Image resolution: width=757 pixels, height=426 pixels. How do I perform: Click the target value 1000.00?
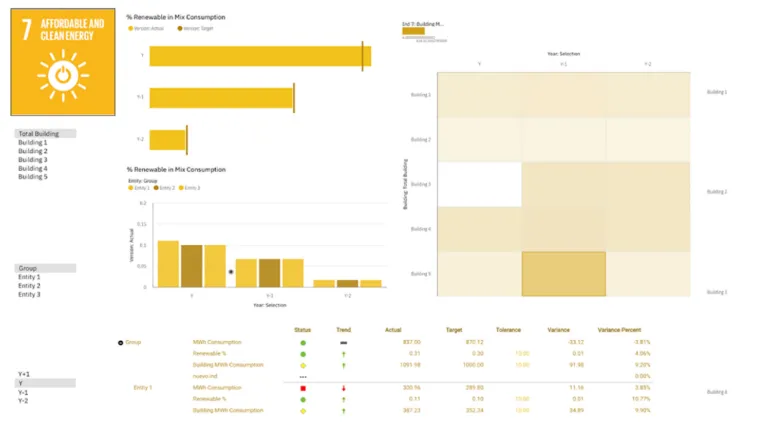[473, 365]
